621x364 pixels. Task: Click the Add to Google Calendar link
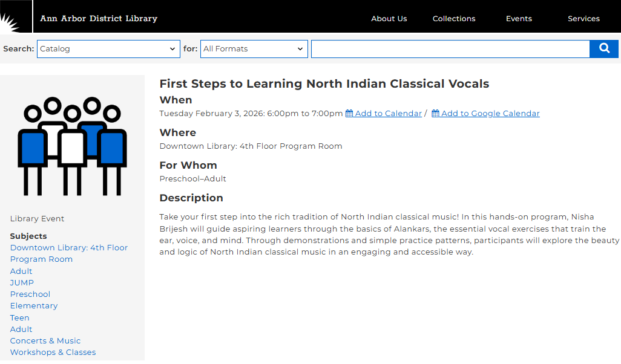[490, 114]
